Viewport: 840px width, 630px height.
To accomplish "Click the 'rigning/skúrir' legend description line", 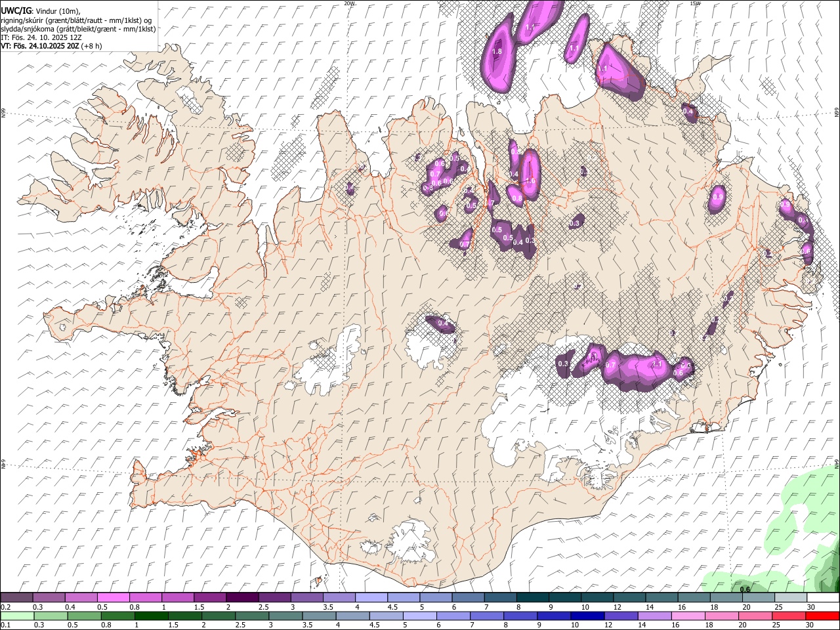I will pos(76,20).
